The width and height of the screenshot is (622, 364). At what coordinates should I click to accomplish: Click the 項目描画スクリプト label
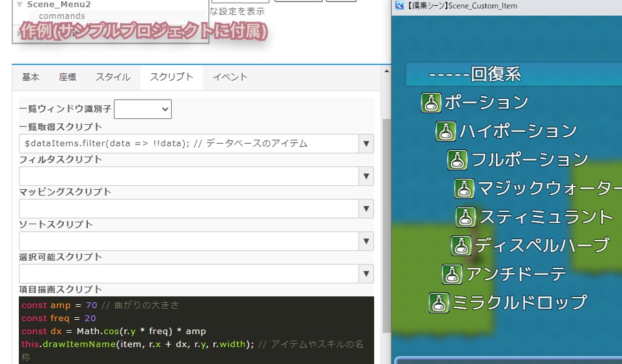[x=61, y=289]
